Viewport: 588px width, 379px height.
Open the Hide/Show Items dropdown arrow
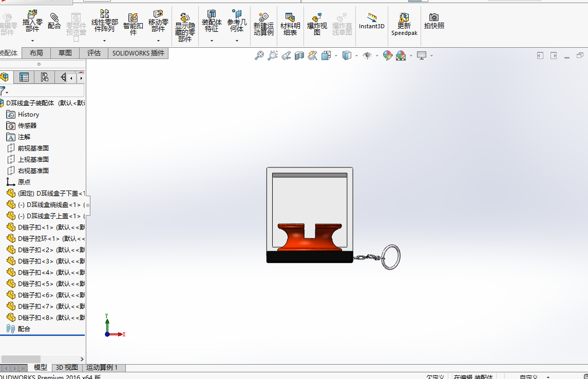pyautogui.click(x=377, y=56)
